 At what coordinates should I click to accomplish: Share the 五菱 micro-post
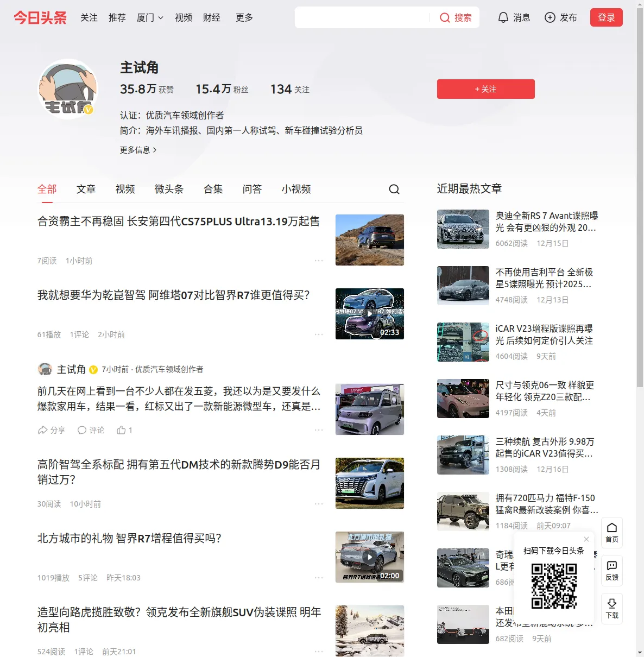point(52,430)
